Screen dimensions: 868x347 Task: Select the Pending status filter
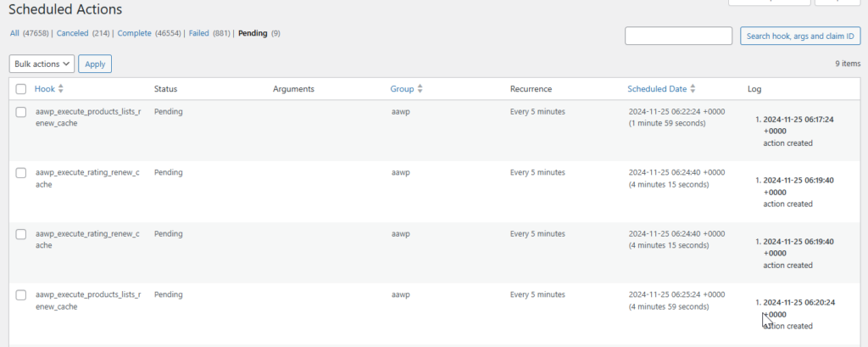pos(253,33)
